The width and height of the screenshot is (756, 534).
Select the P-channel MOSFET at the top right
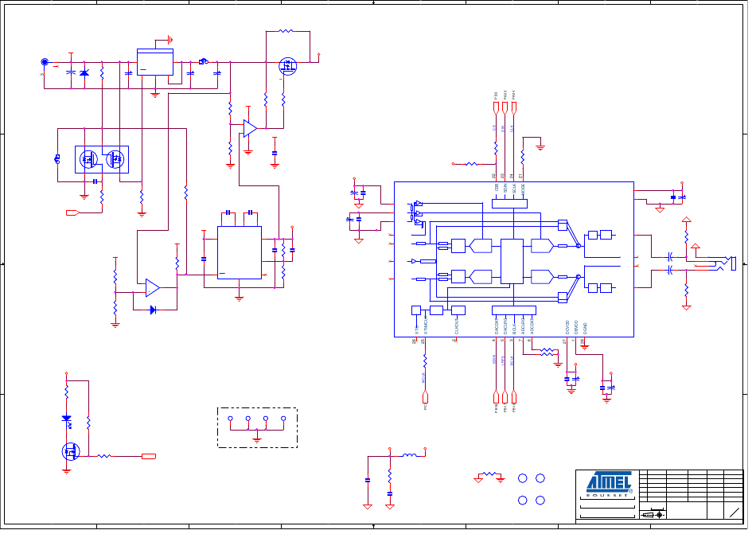pyautogui.click(x=288, y=66)
